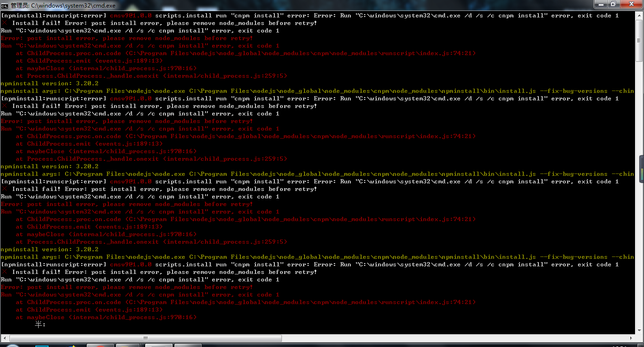Viewport: 644px width, 347px height.
Task: Click the vertical scrollbar thumb
Action: pos(639,40)
